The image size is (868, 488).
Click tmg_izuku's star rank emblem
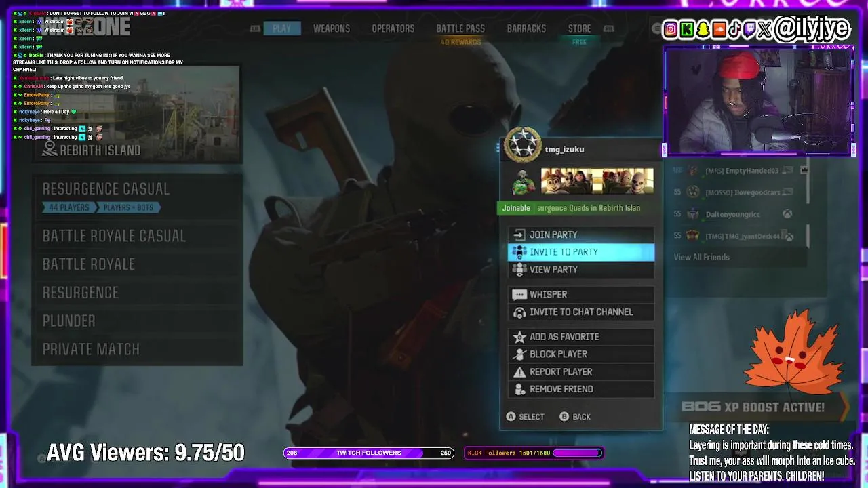(523, 144)
